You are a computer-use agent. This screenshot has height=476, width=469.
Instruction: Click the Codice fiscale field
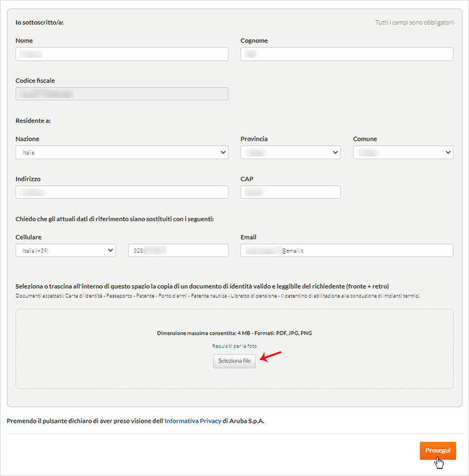pyautogui.click(x=122, y=94)
